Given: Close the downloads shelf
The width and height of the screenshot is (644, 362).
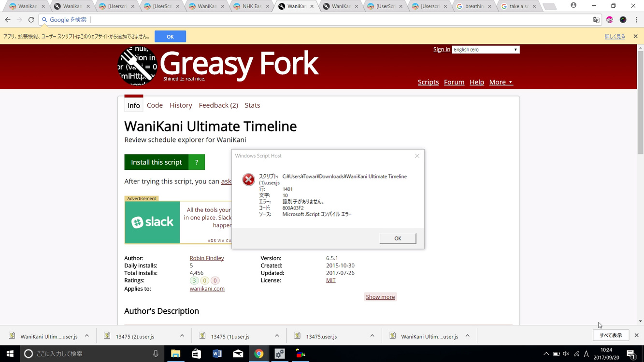Looking at the screenshot, I should pyautogui.click(x=636, y=335).
